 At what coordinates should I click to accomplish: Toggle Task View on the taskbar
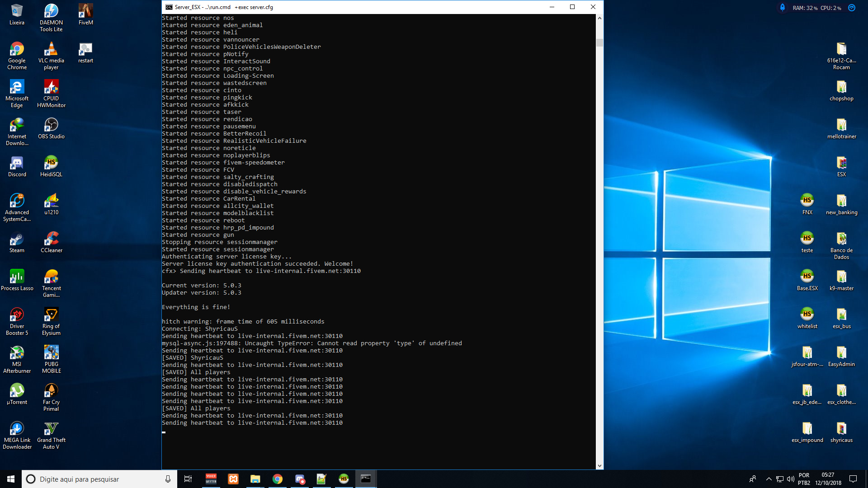(x=188, y=479)
